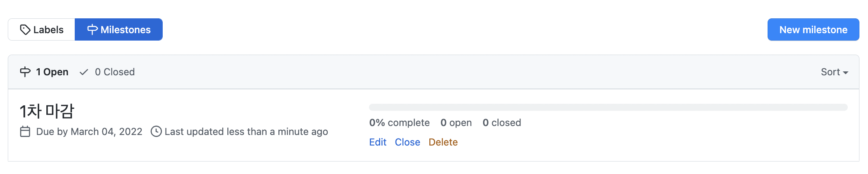This screenshot has width=868, height=174.
Task: Edit the 1차 마감 milestone
Action: [378, 142]
